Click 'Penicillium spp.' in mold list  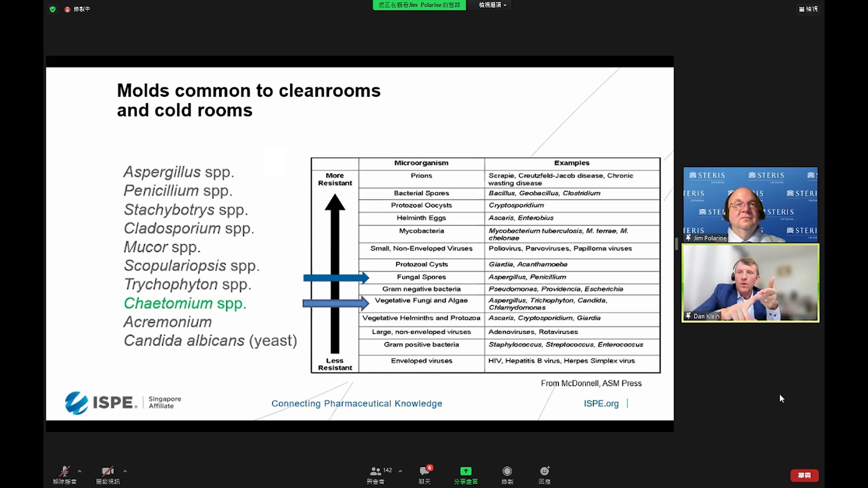178,191
